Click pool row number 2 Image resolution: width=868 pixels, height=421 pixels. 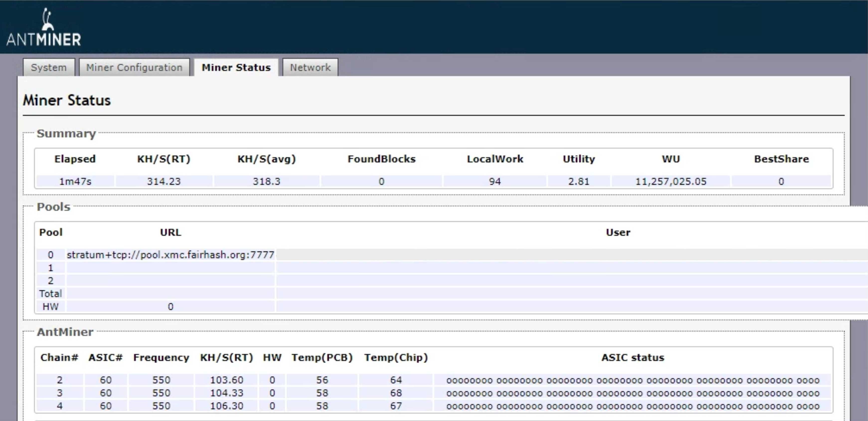[51, 281]
